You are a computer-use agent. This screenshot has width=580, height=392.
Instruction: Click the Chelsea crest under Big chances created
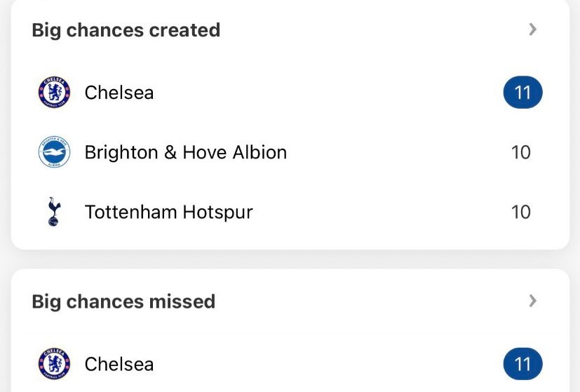[x=54, y=93]
